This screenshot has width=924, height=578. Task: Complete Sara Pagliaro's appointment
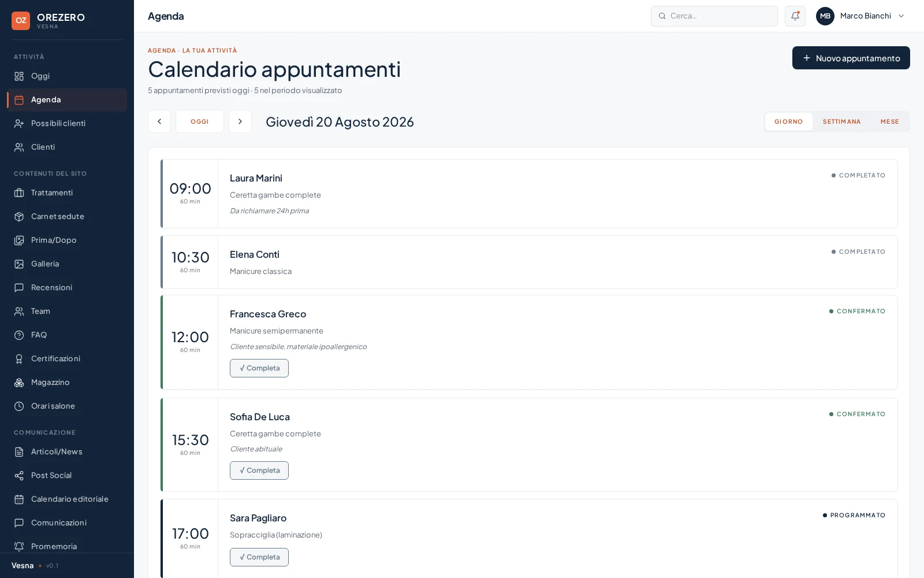pyautogui.click(x=259, y=557)
